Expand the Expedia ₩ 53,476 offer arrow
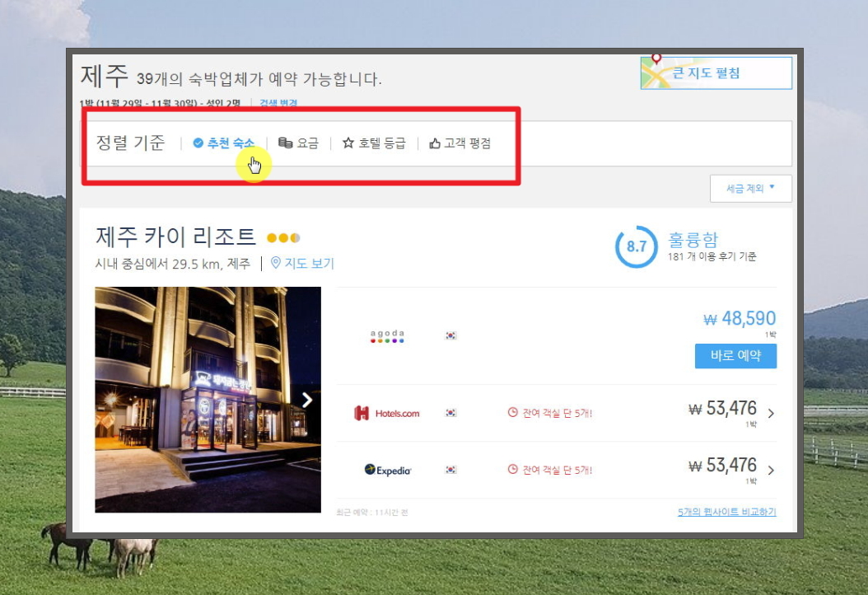The height and width of the screenshot is (595, 868). 771,471
